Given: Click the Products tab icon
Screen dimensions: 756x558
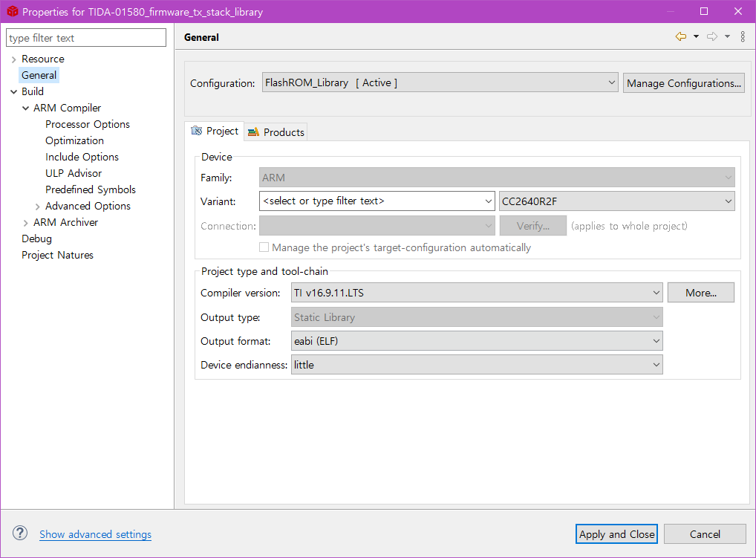Looking at the screenshot, I should point(253,132).
